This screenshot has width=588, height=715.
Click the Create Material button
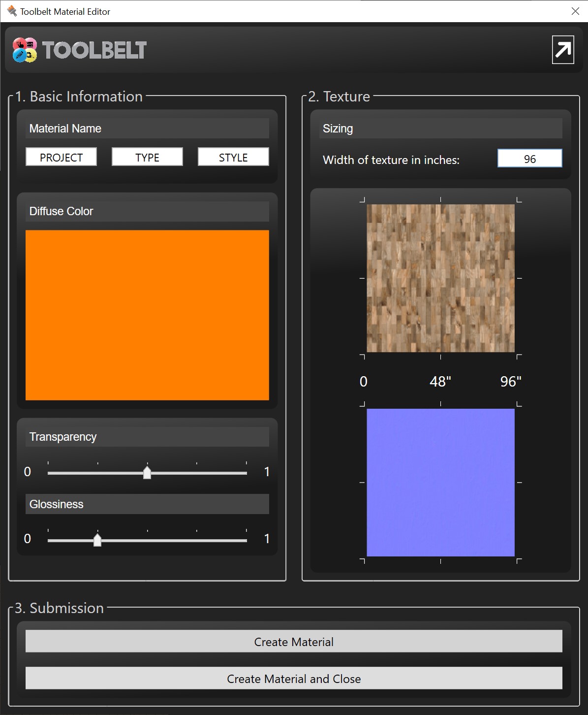(294, 642)
